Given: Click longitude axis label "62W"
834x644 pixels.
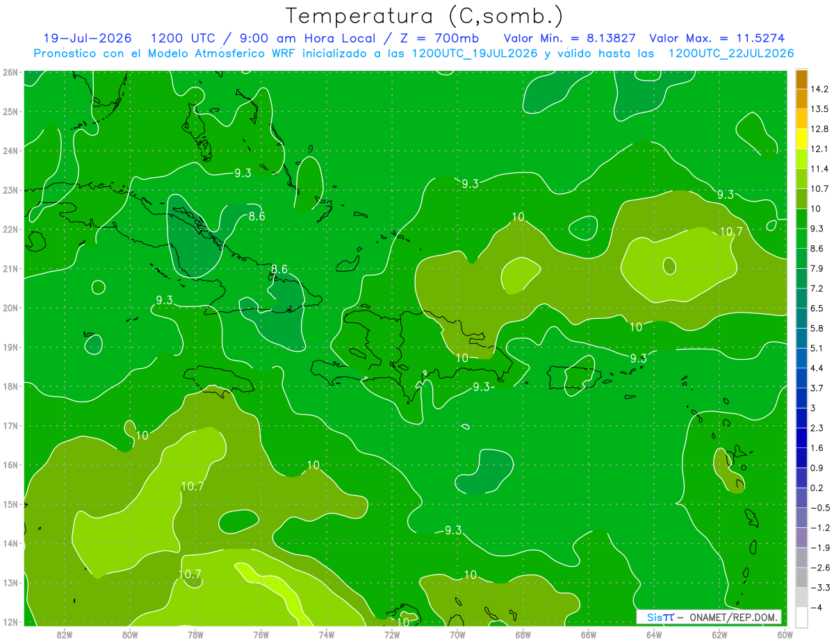Looking at the screenshot, I should click(719, 634).
